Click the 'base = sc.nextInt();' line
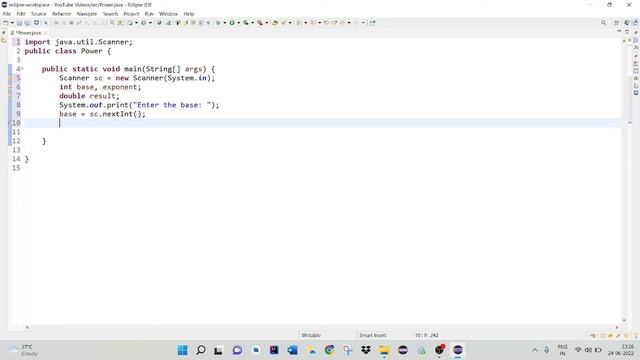This screenshot has width=640, height=360. pos(102,114)
